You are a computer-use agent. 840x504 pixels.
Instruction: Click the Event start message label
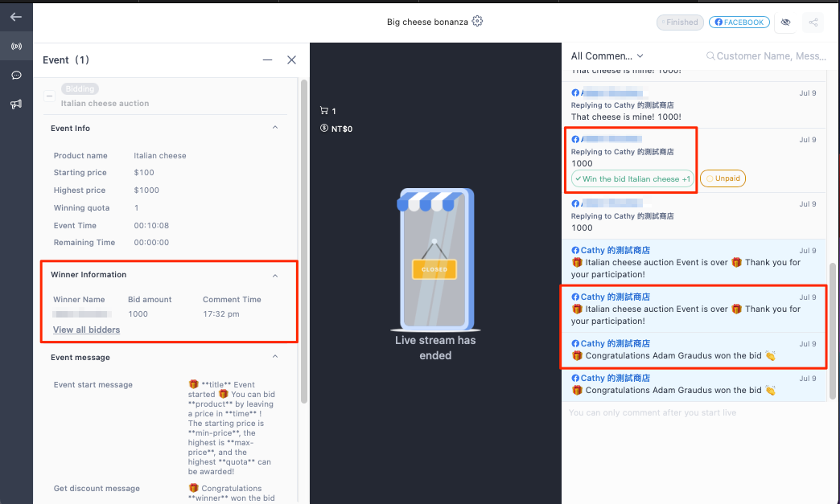click(x=93, y=385)
